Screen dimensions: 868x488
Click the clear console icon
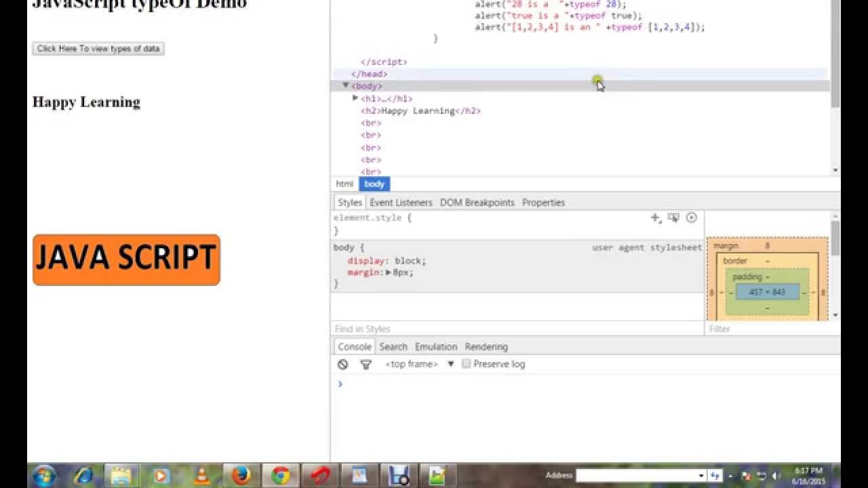click(343, 364)
